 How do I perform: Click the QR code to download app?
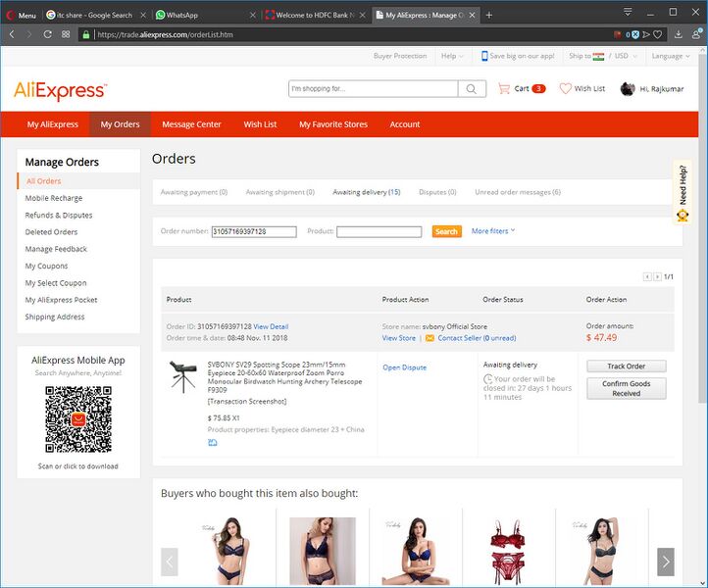[x=78, y=419]
